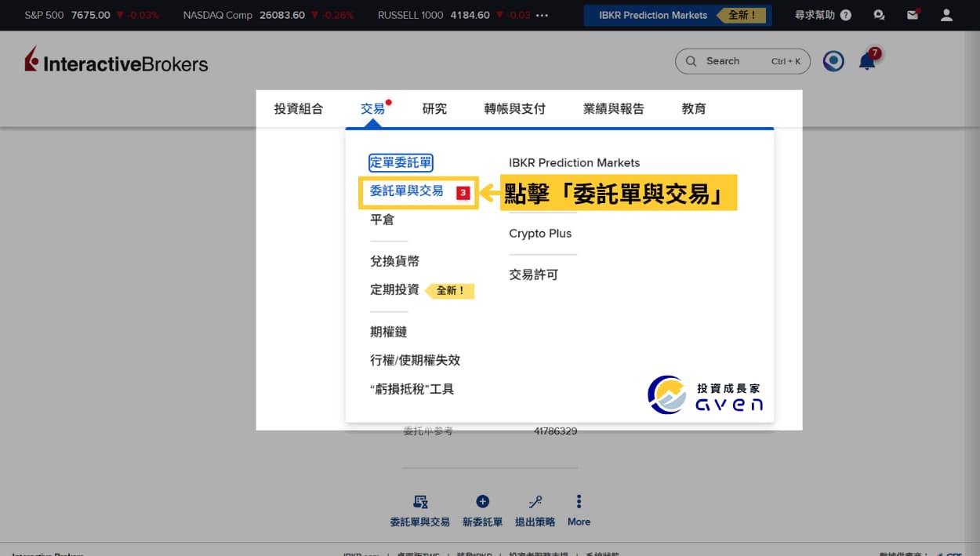Open the 業績與報告 menu tab
Image resolution: width=980 pixels, height=556 pixels.
tap(613, 109)
